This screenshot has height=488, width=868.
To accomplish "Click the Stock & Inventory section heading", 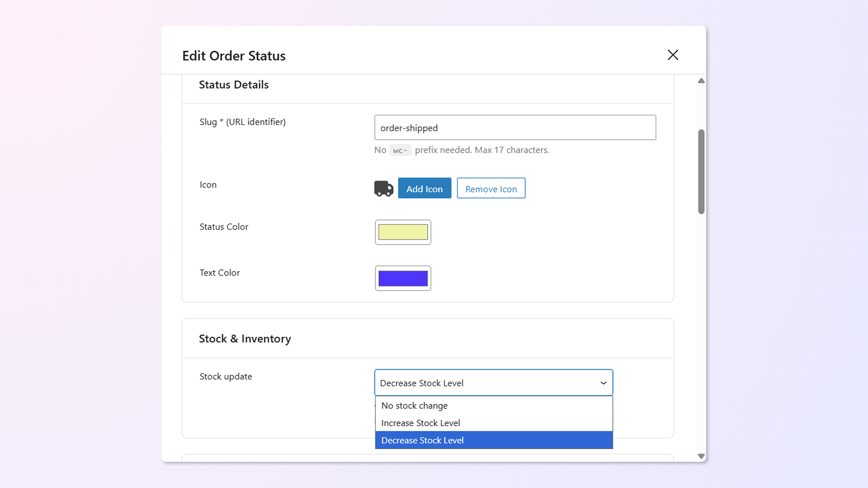I will (245, 339).
